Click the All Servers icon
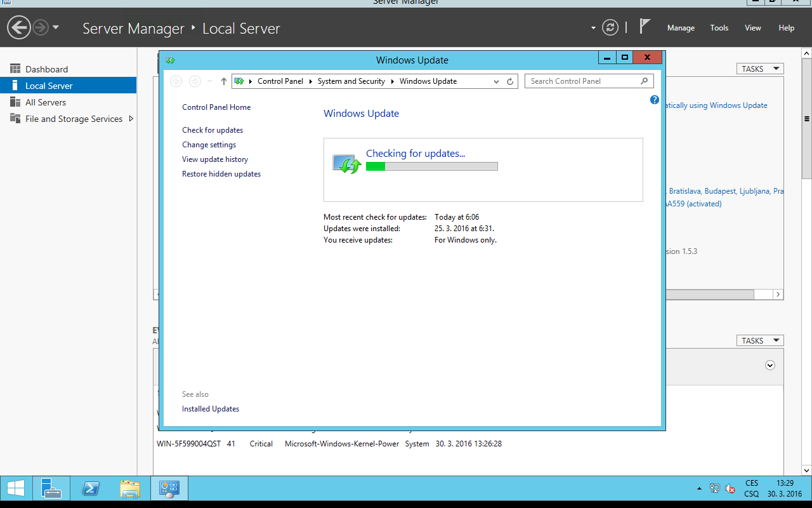812x508 pixels. 15,102
